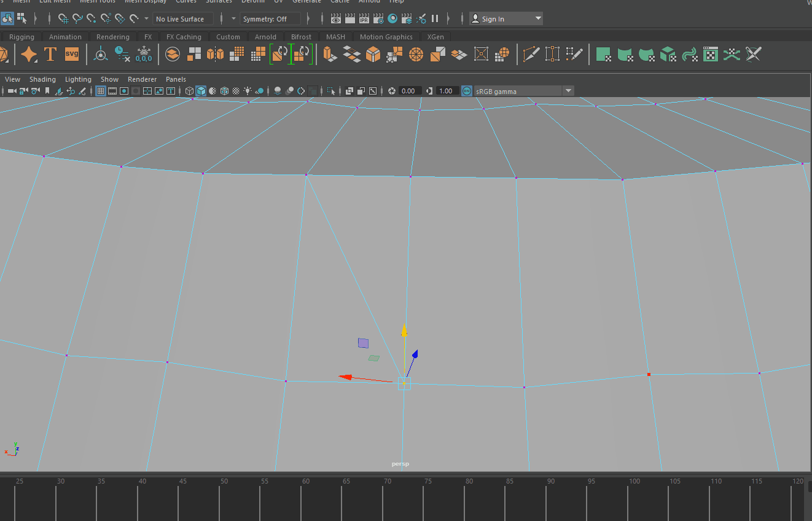812x521 pixels.
Task: Switch to the Rigging shelf tab
Action: 21,37
